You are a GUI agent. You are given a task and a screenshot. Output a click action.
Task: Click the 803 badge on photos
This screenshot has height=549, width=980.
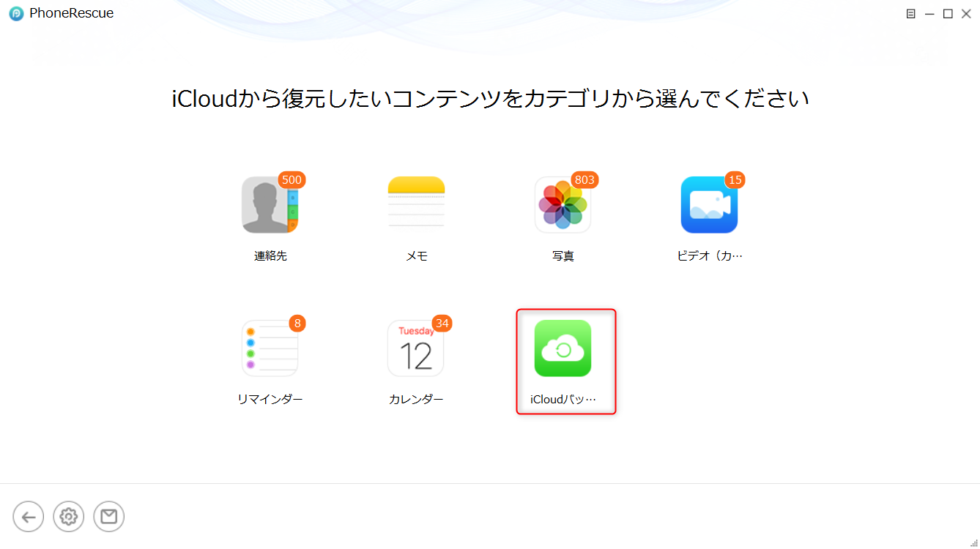pos(584,179)
